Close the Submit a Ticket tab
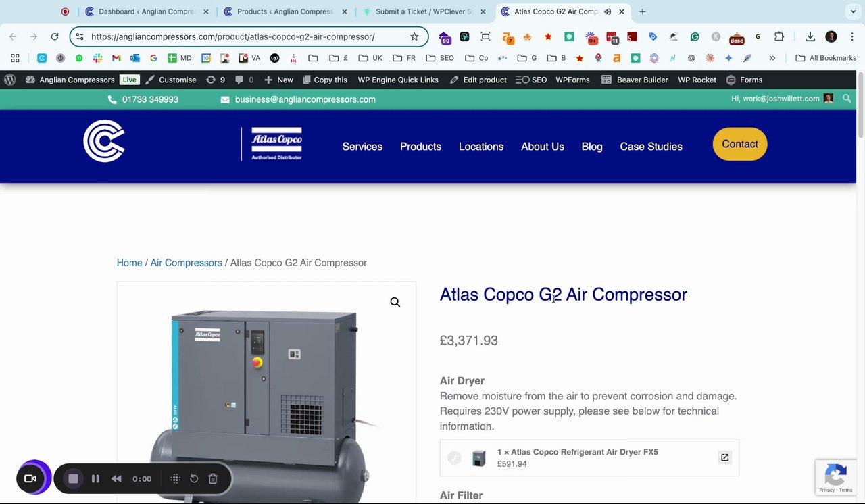 (483, 11)
